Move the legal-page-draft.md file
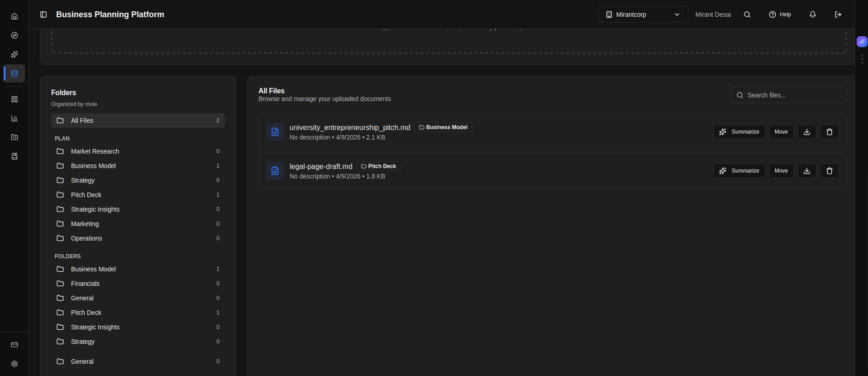 781,171
